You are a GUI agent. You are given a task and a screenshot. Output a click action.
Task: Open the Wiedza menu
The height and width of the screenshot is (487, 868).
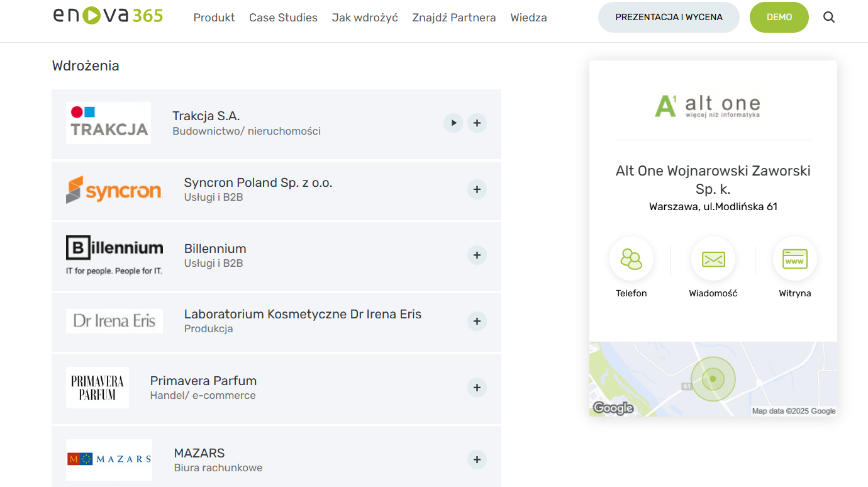528,18
